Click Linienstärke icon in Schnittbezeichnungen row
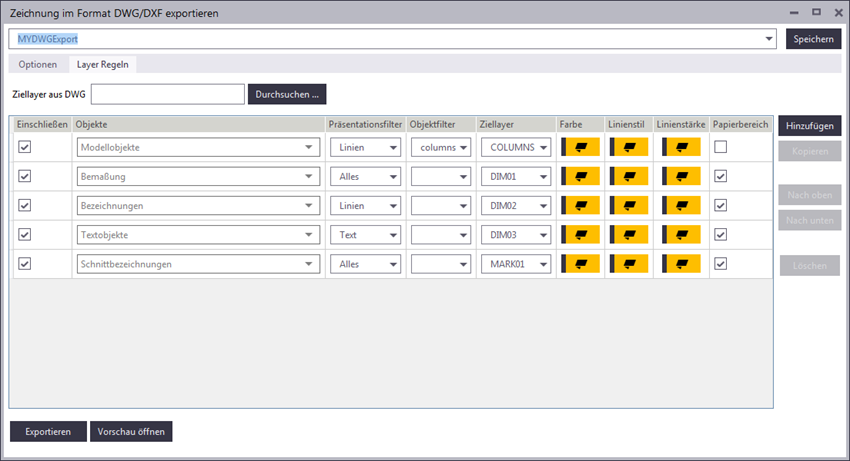The width and height of the screenshot is (850, 461). pos(680,264)
